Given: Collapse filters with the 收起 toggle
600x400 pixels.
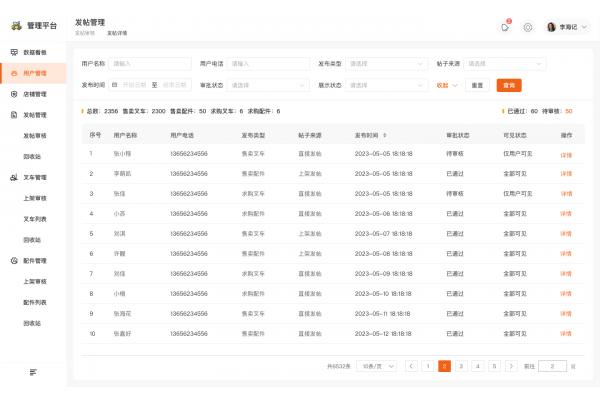Looking at the screenshot, I should coord(447,85).
